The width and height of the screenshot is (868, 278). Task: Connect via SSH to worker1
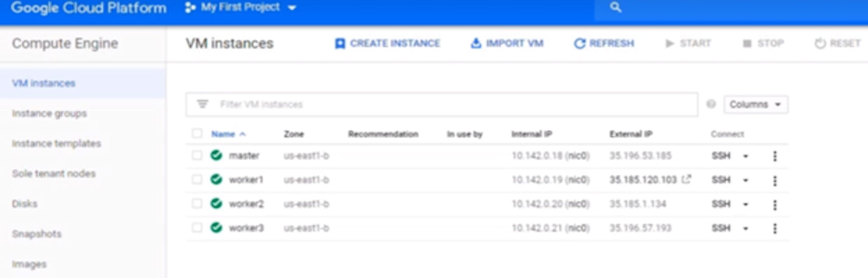point(721,180)
